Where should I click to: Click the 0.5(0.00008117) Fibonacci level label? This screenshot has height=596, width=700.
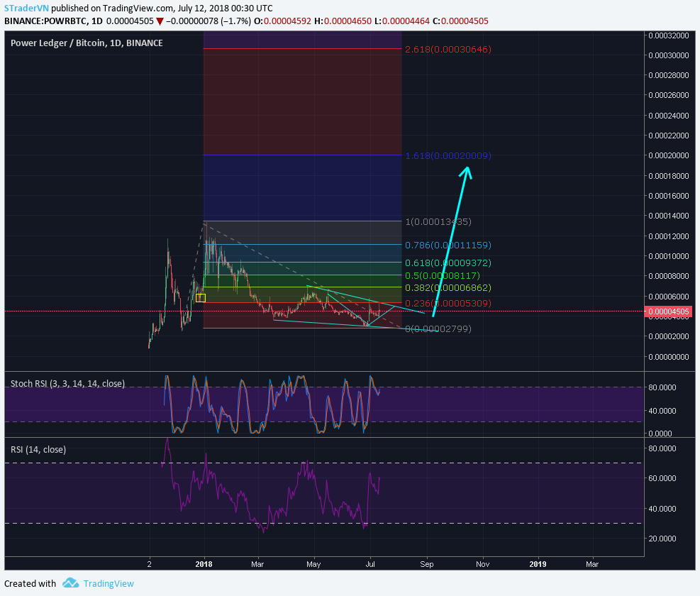443,275
